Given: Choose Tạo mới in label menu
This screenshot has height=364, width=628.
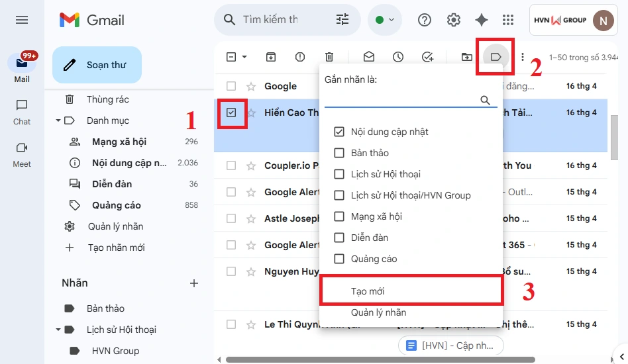Looking at the screenshot, I should pos(368,291).
